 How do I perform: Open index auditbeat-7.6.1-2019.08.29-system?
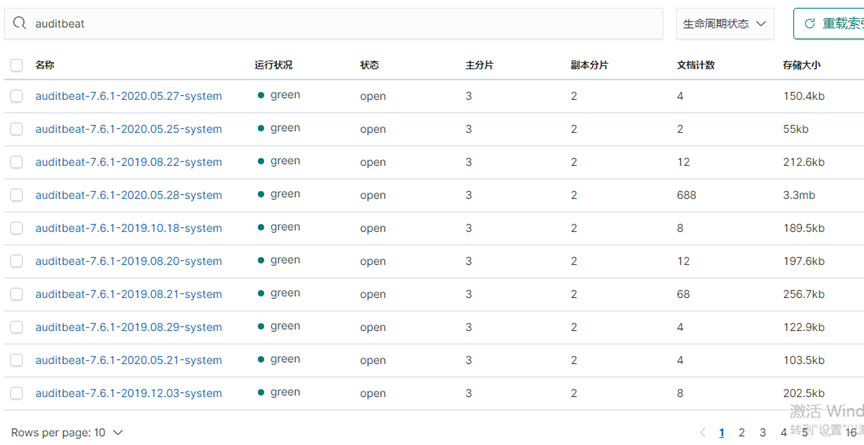click(x=129, y=327)
